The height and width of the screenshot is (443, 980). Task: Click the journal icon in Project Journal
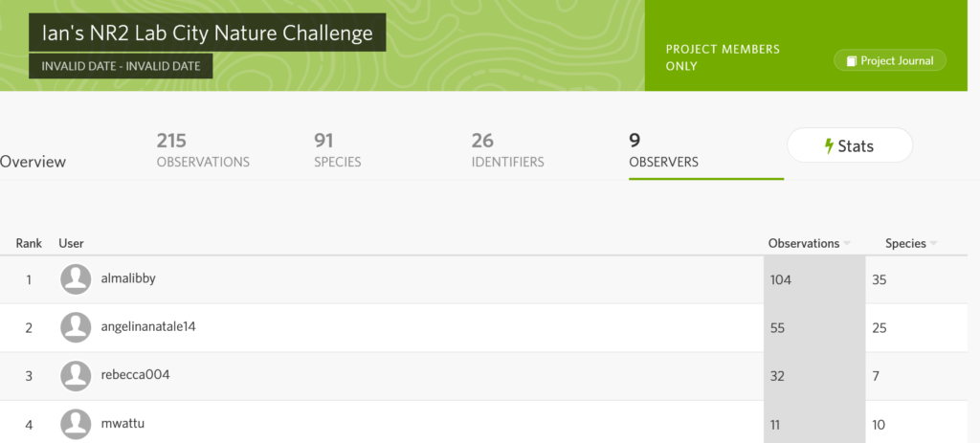[x=851, y=60]
